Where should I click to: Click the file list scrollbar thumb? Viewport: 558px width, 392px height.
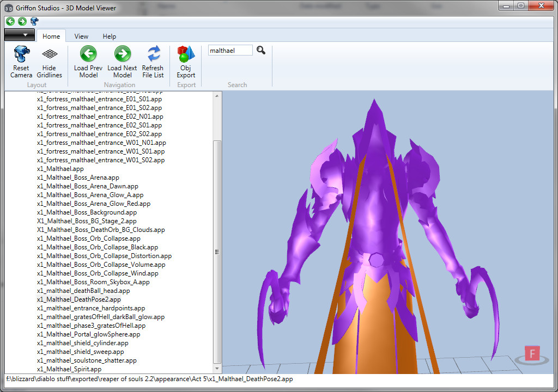[x=217, y=252]
